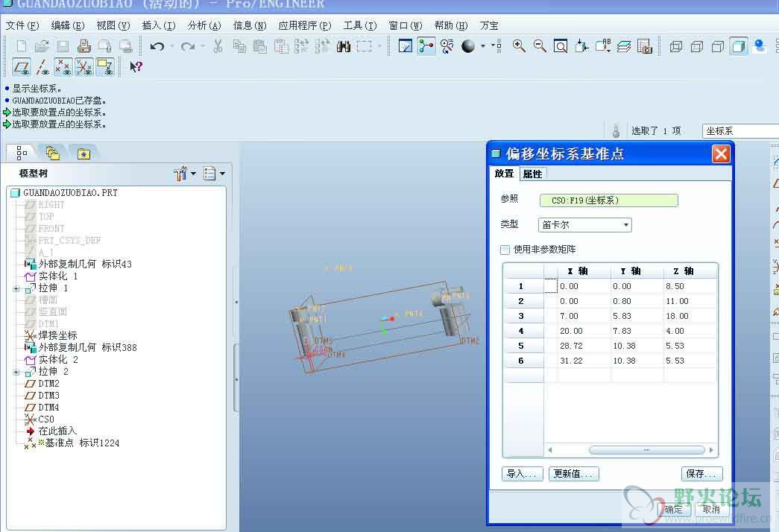Enable 使用非参数矩阵 checkbox

click(505, 250)
